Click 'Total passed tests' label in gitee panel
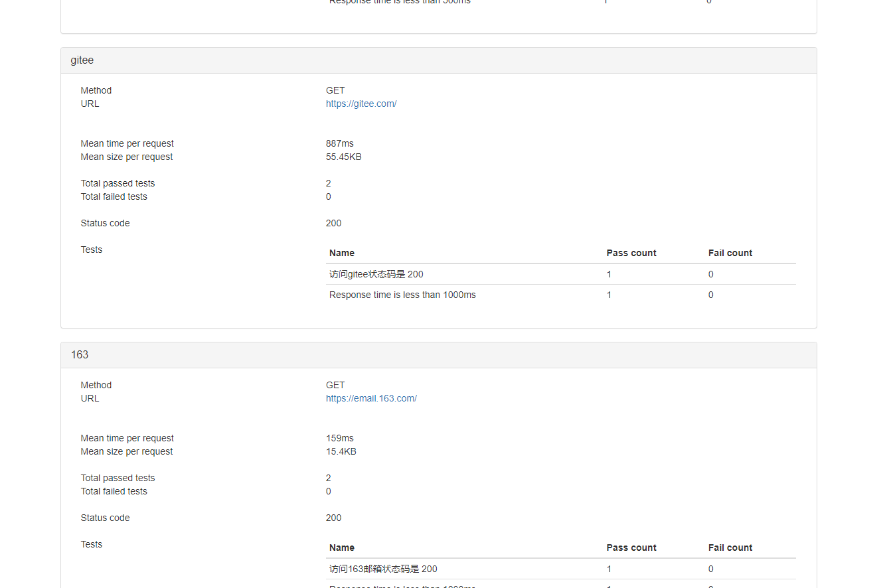 coord(118,183)
